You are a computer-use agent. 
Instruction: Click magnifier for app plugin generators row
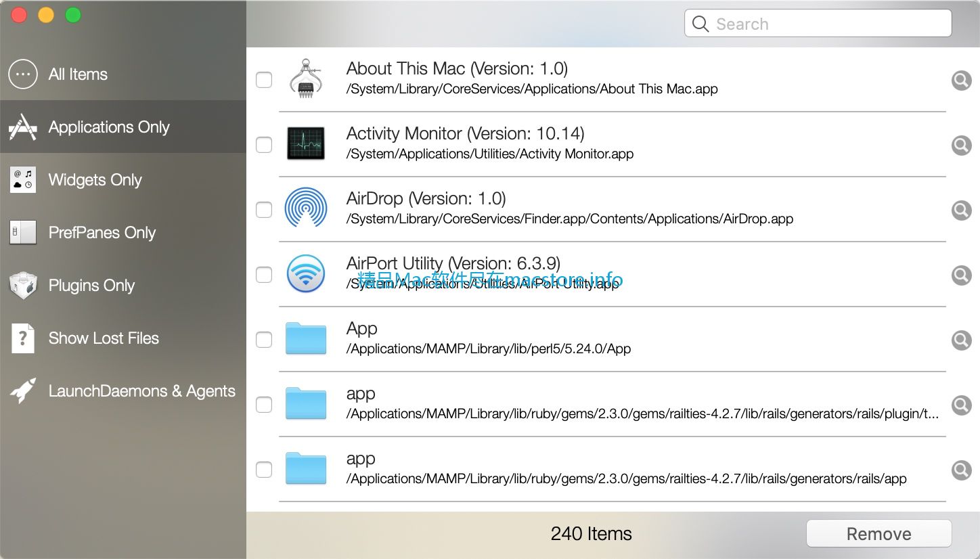[962, 405]
